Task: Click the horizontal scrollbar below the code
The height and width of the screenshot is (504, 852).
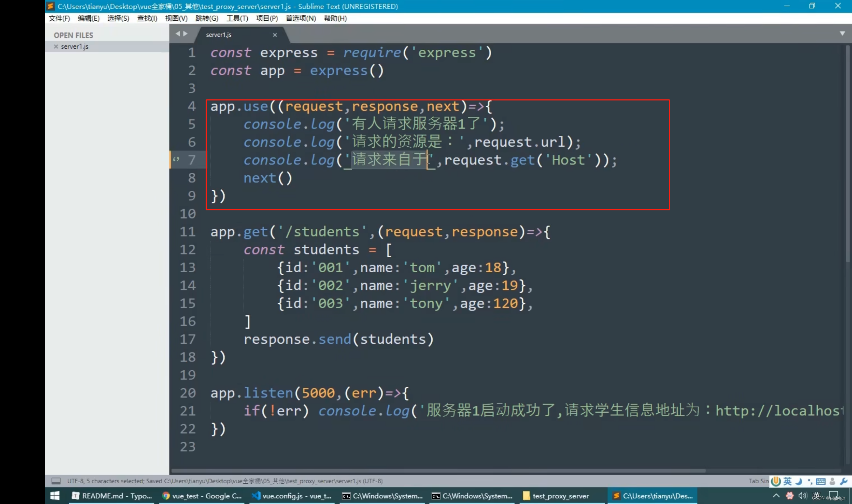Action: tap(438, 471)
